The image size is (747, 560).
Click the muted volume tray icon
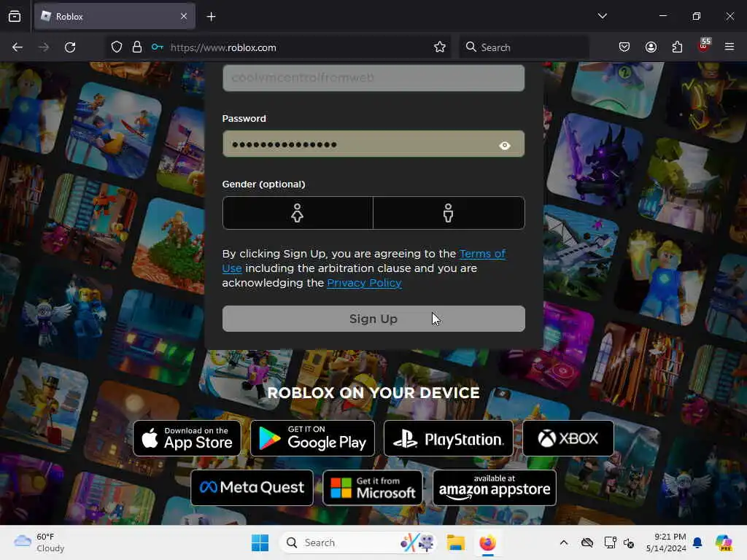[x=629, y=542]
